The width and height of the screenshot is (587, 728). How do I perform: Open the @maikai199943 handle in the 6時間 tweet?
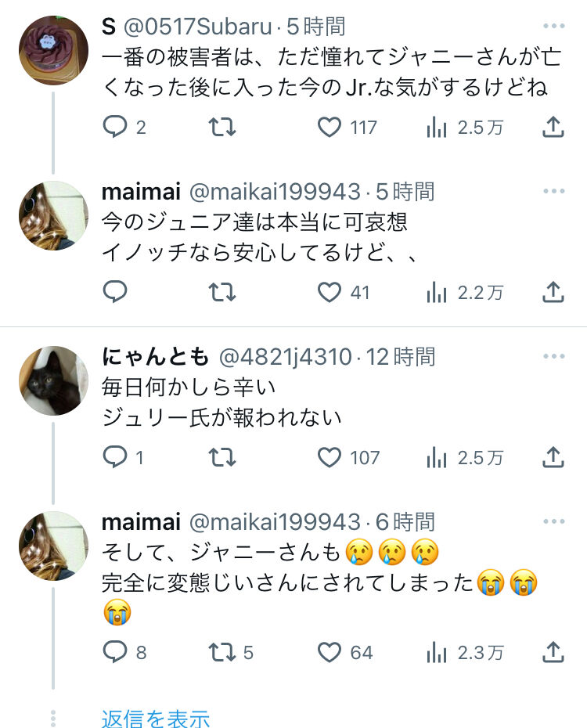click(275, 522)
